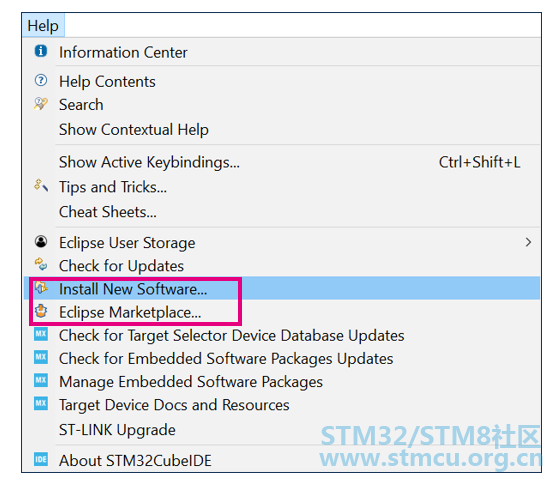The height and width of the screenshot is (481, 552).
Task: Click the Install New Software icon
Action: (x=41, y=288)
